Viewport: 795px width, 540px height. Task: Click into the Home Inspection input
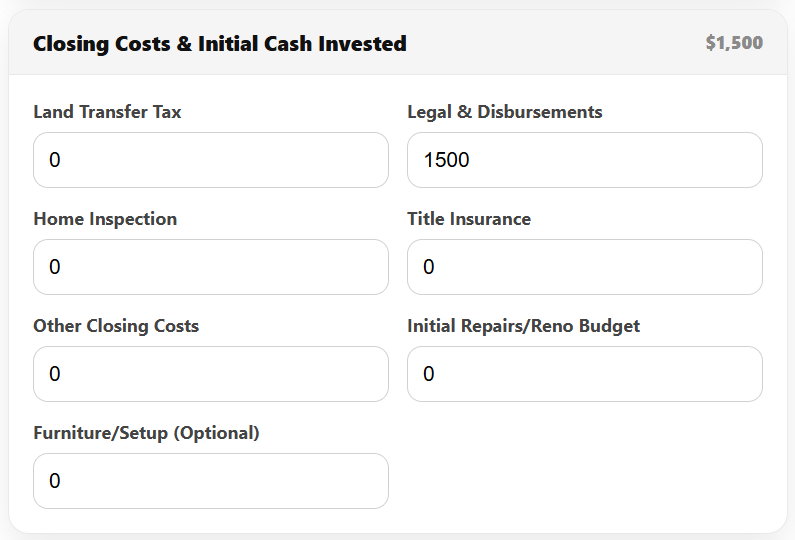pos(210,267)
